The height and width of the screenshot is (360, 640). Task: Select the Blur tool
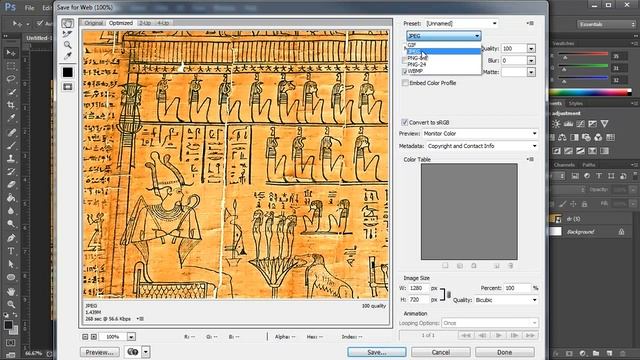pos(11,211)
